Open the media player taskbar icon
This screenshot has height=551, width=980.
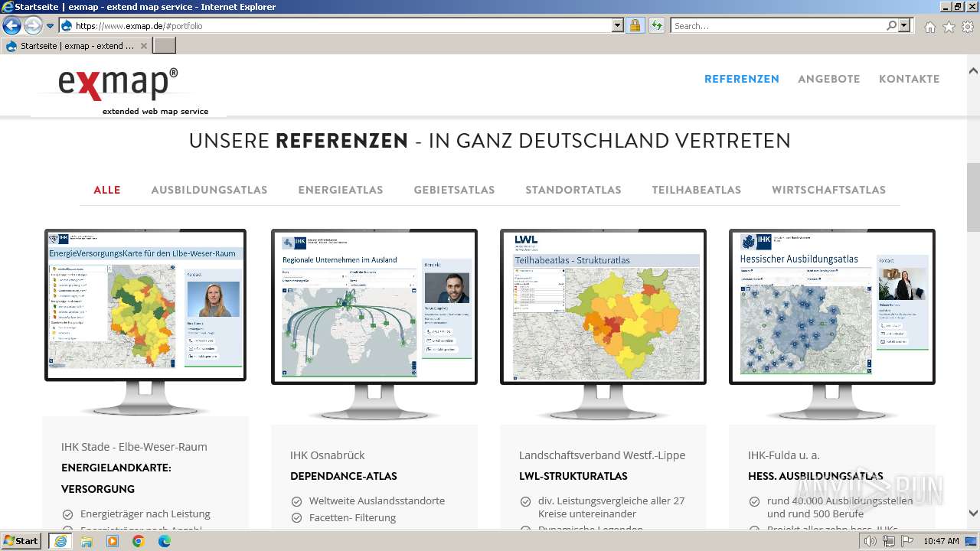pos(113,541)
